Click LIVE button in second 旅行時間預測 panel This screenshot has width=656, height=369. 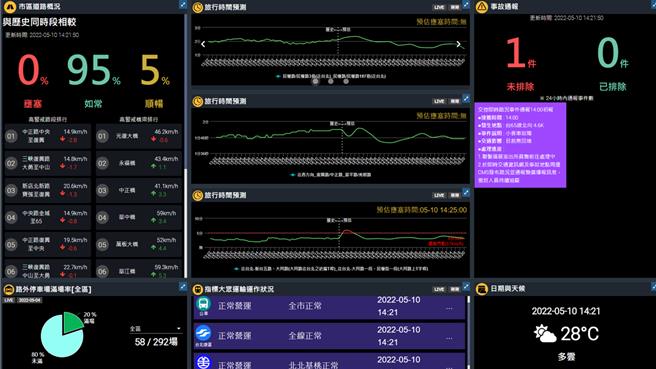pyautogui.click(x=439, y=101)
